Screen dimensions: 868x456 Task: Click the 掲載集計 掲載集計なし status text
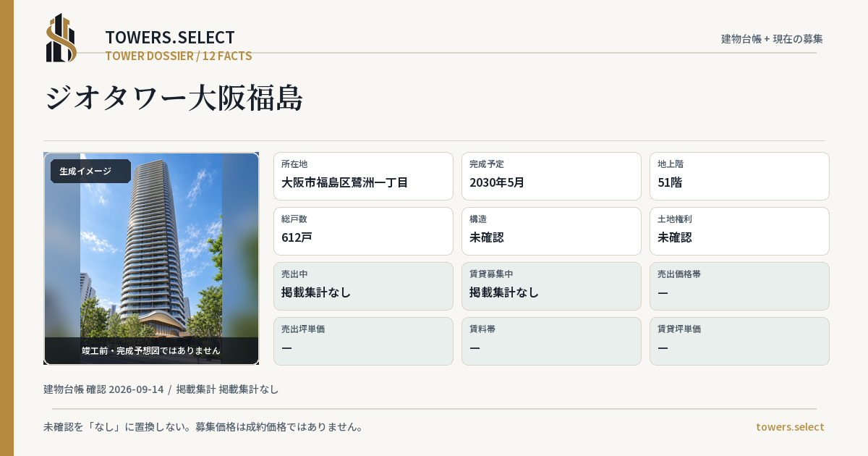[x=227, y=389]
